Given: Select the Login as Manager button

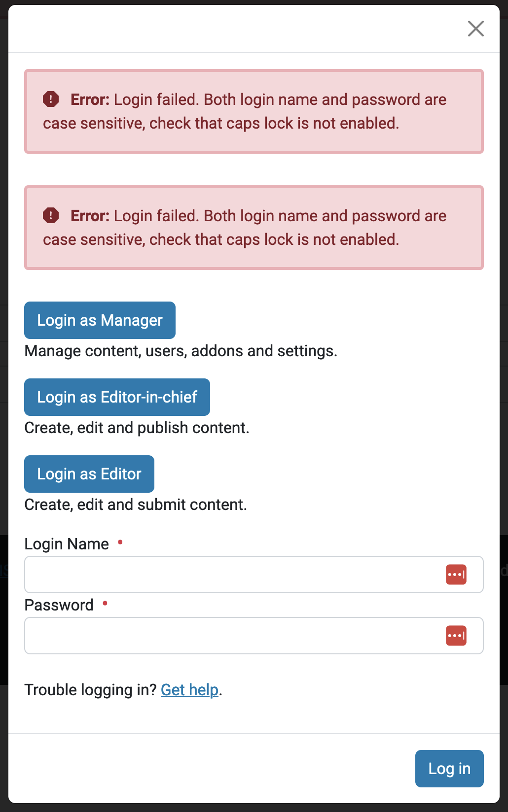Looking at the screenshot, I should click(100, 320).
